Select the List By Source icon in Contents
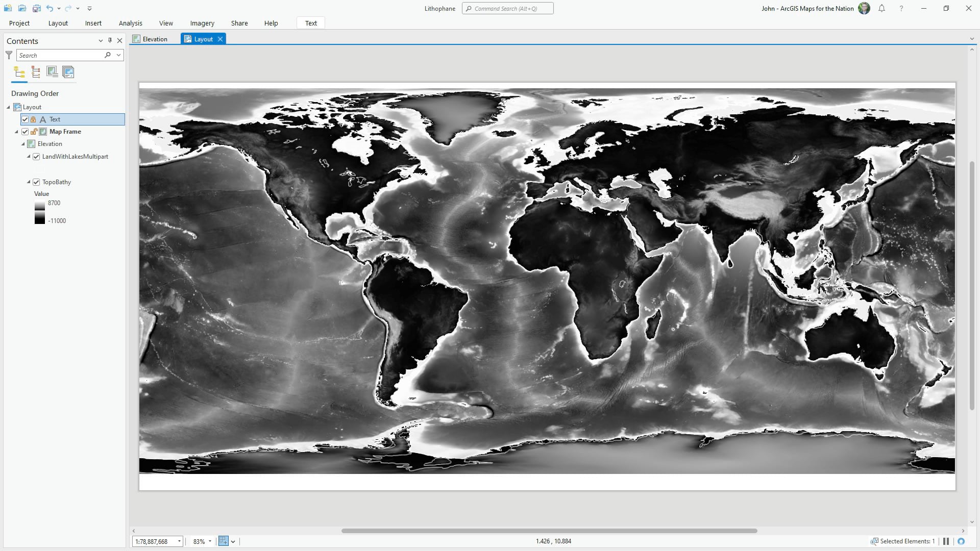 35,72
